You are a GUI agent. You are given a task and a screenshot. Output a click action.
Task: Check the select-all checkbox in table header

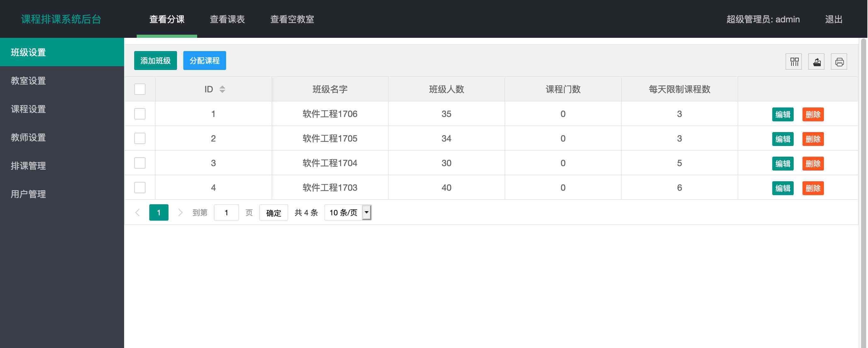tap(140, 89)
